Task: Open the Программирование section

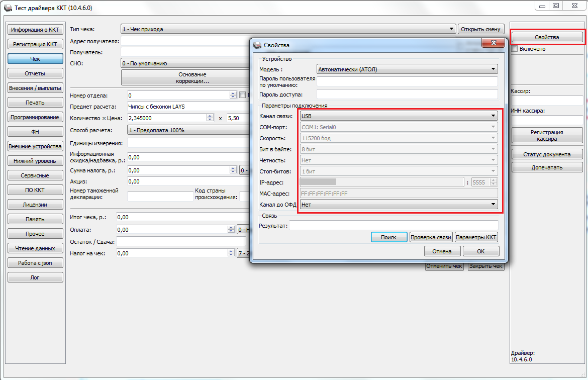Action: 35,117
